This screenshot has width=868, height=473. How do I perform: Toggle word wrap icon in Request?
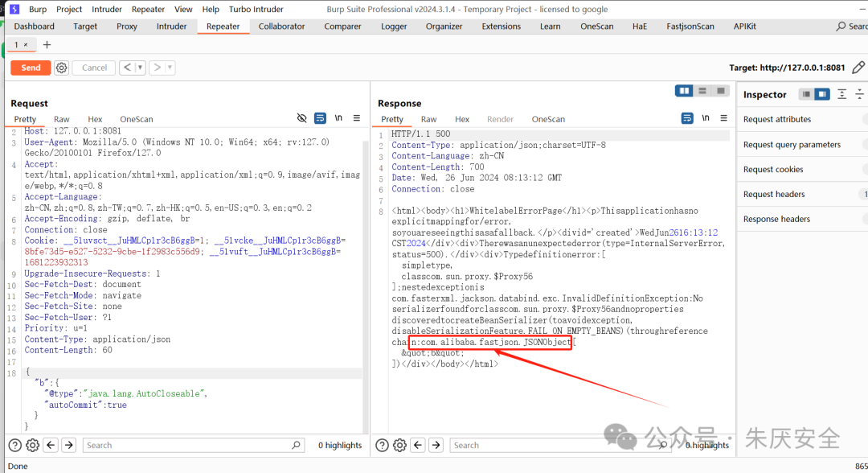tap(320, 118)
